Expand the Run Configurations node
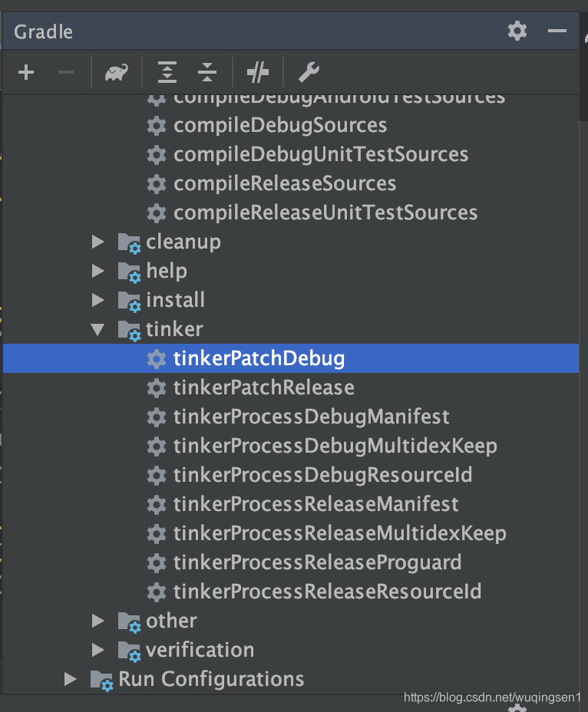 70,679
